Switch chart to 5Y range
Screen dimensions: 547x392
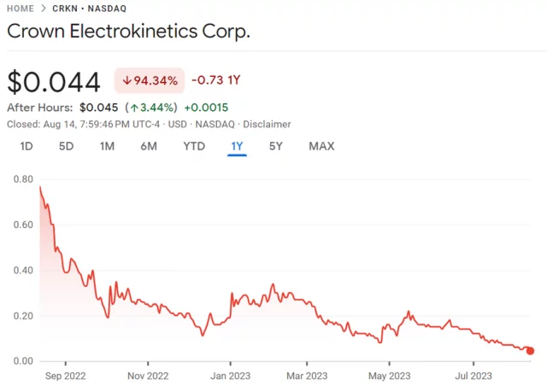276,146
